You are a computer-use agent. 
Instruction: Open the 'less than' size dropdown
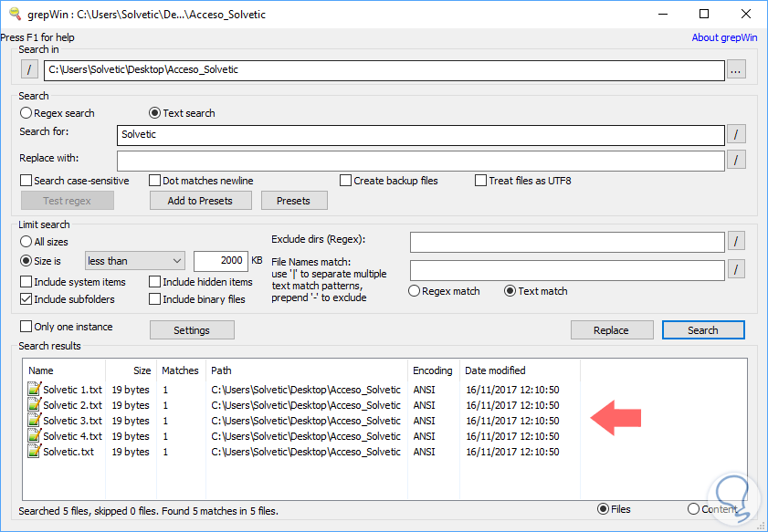134,261
